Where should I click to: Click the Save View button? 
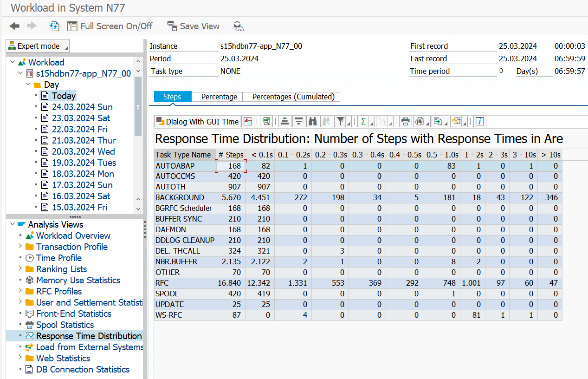click(194, 26)
